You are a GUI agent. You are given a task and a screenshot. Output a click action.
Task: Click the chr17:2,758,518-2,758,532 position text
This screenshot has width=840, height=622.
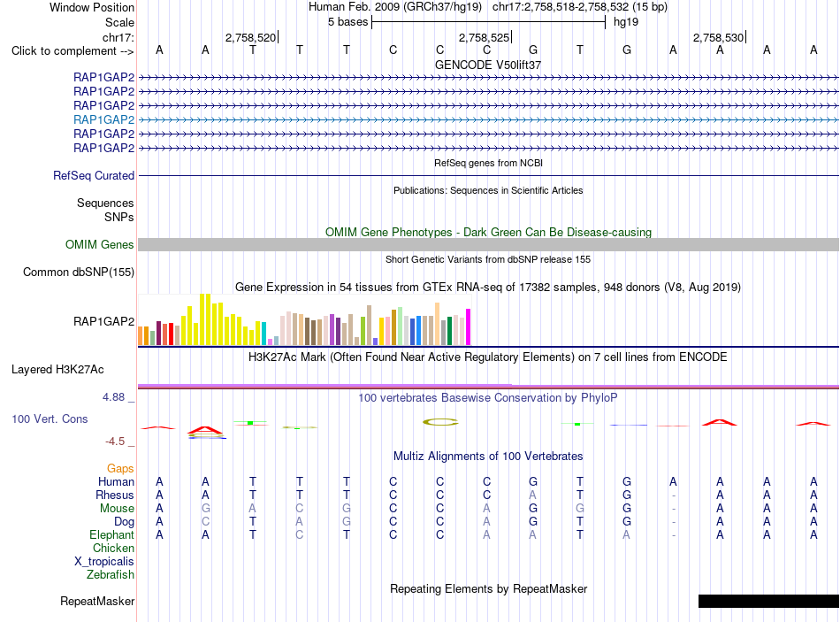pyautogui.click(x=580, y=7)
